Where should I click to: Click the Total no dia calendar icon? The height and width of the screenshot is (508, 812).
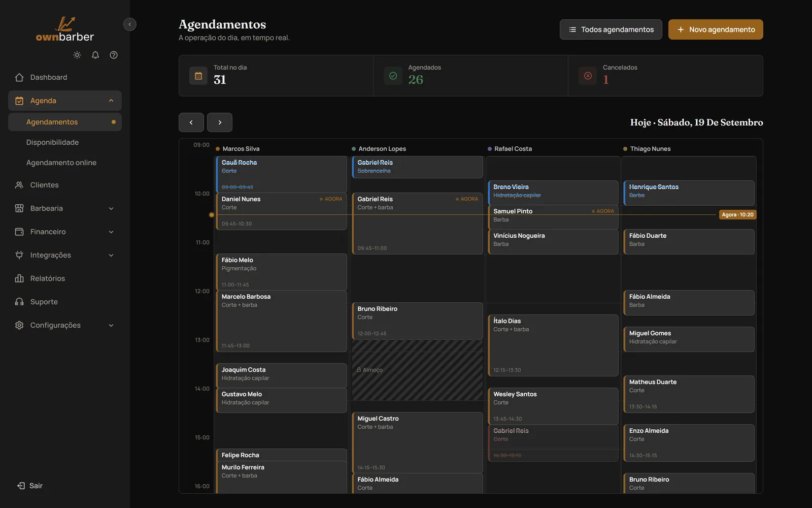[x=198, y=76]
